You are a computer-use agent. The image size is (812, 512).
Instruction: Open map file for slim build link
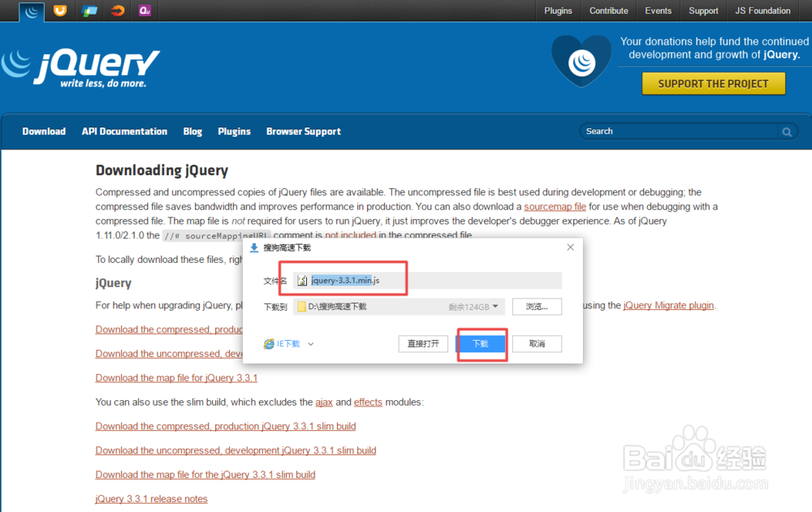click(205, 475)
